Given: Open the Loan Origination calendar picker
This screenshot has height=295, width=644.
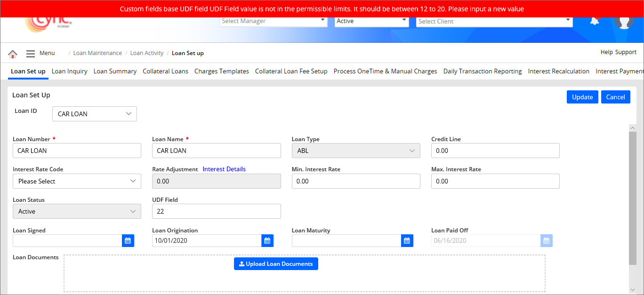Looking at the screenshot, I should [x=267, y=241].
